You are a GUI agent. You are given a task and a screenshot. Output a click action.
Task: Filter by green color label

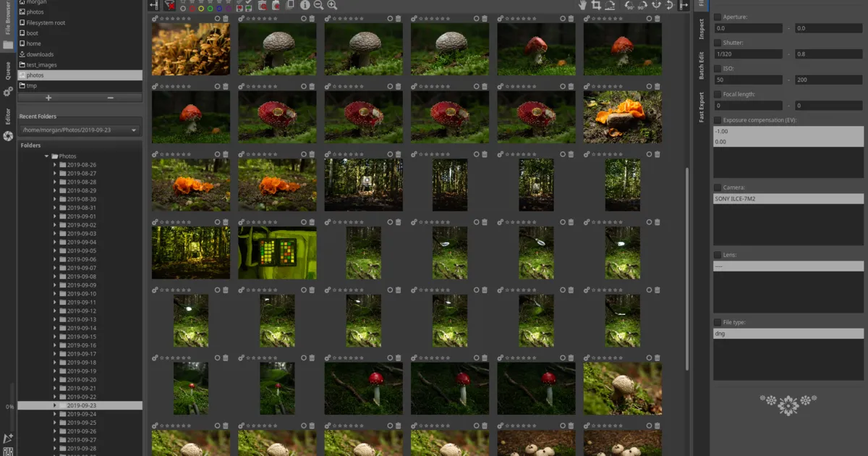210,9
